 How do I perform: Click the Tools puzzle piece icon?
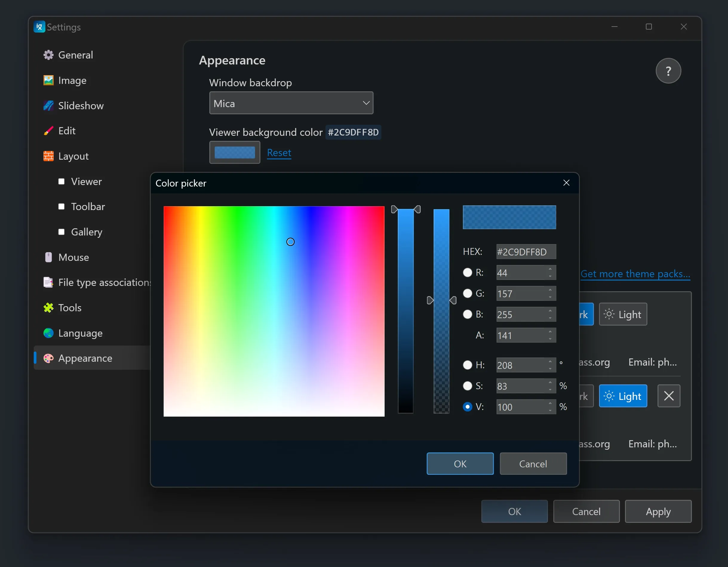click(x=48, y=307)
